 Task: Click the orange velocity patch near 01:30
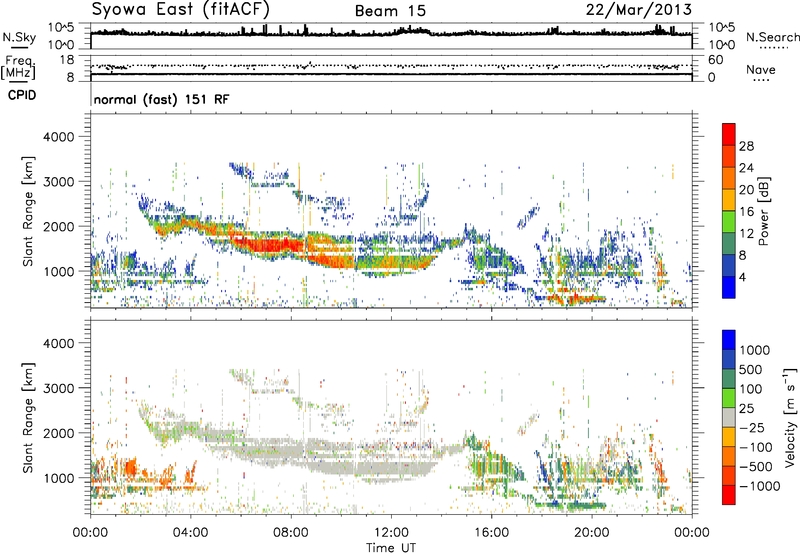point(131,467)
